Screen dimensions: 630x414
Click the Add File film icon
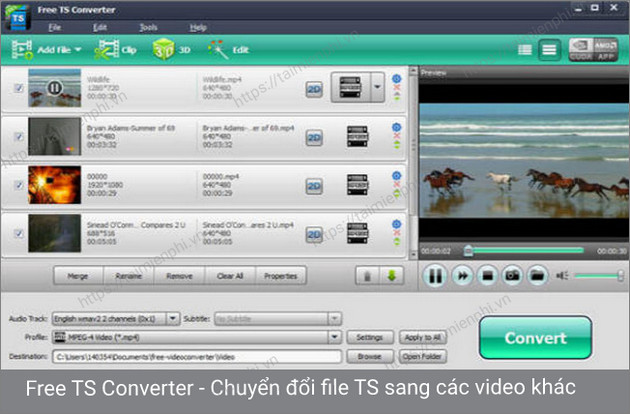[22, 49]
